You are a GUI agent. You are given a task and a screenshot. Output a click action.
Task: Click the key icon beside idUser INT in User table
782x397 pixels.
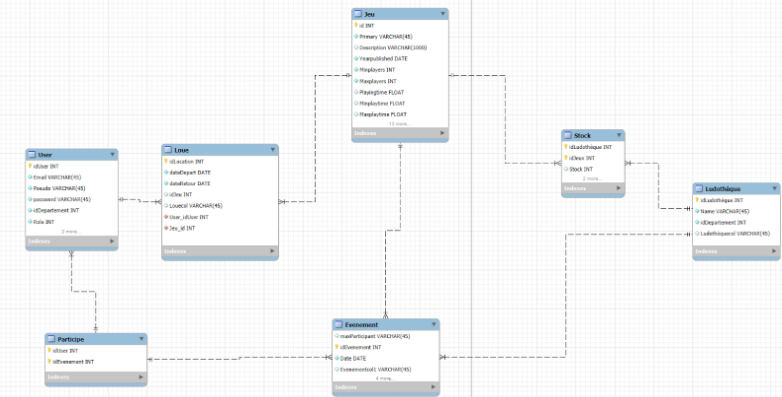(x=30, y=166)
